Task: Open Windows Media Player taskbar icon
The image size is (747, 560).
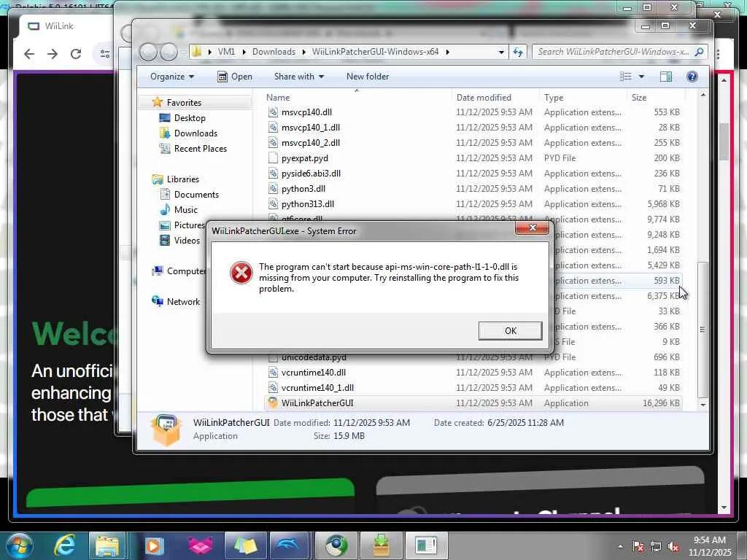Action: point(154,545)
